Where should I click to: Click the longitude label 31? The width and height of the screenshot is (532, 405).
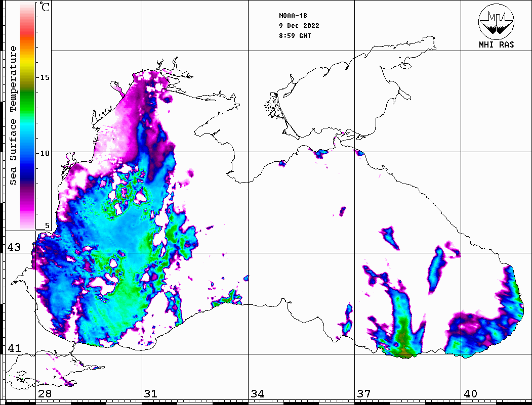[x=151, y=394]
